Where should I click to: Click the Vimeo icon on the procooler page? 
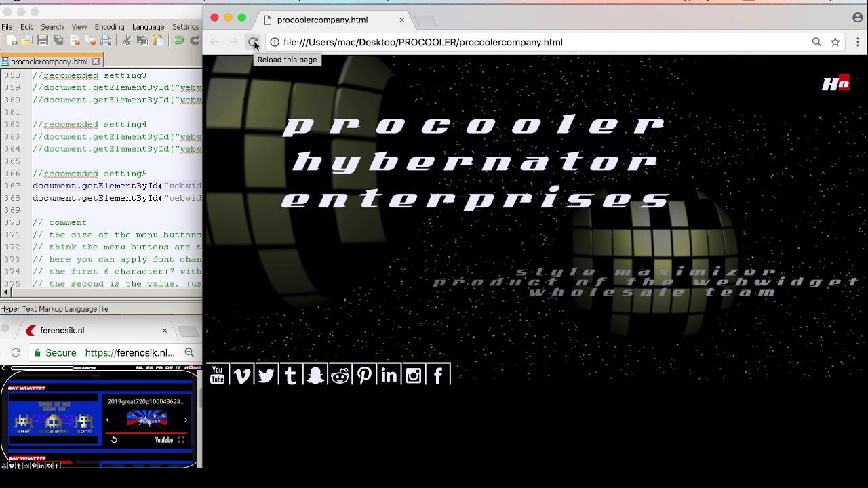(x=241, y=375)
